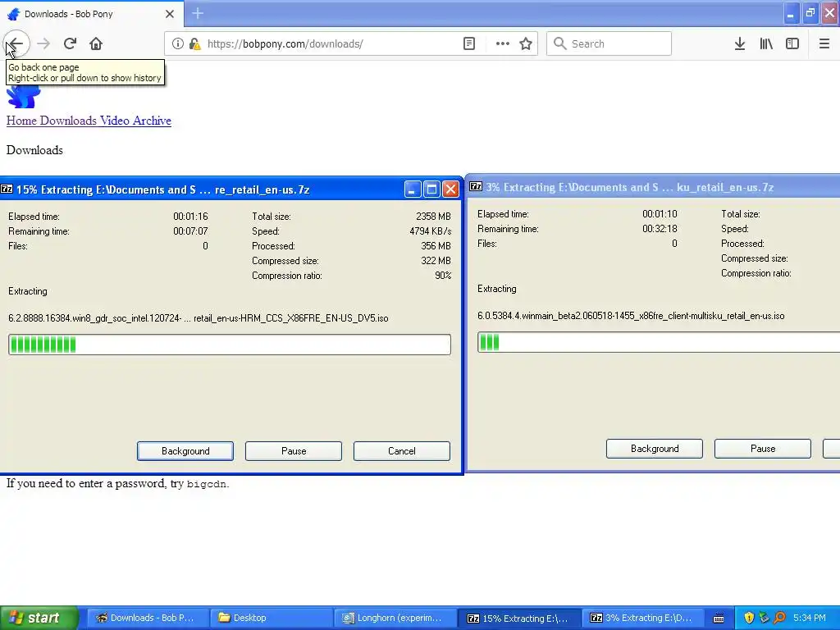Click the safely remove hardware tray icon
Viewport: 840px width, 630px height.
pos(764,618)
